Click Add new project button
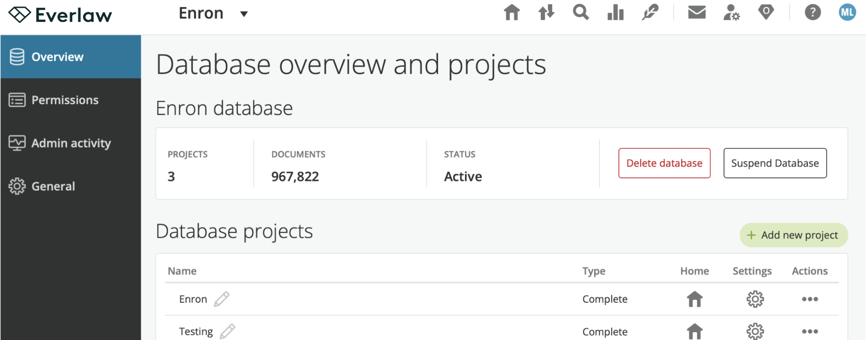Viewport: 868px width, 340px height. click(793, 235)
